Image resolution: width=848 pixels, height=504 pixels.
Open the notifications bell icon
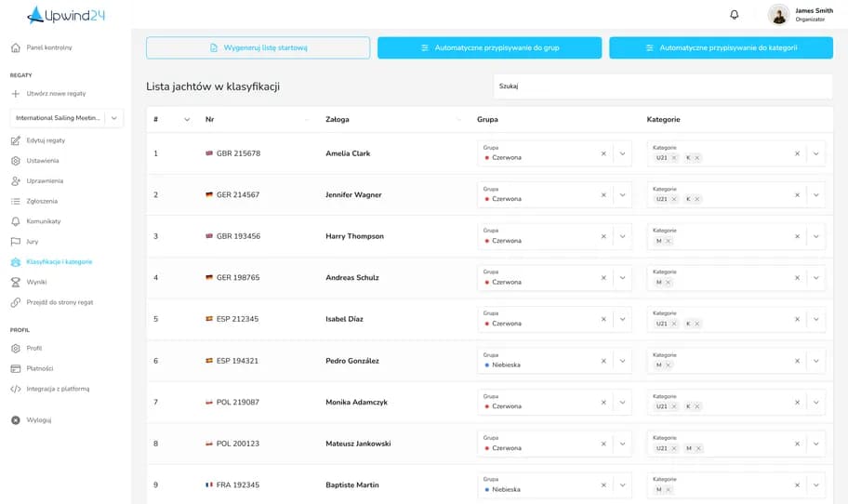(x=734, y=15)
